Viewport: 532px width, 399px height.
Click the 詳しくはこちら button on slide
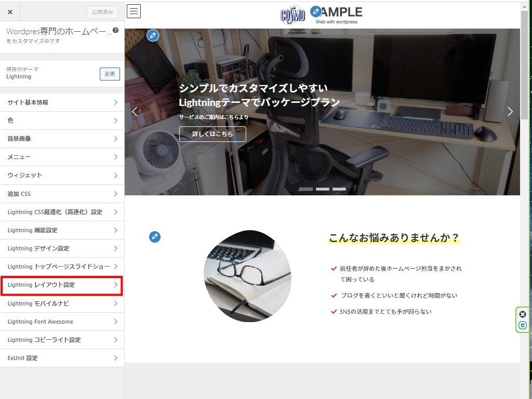click(x=212, y=134)
